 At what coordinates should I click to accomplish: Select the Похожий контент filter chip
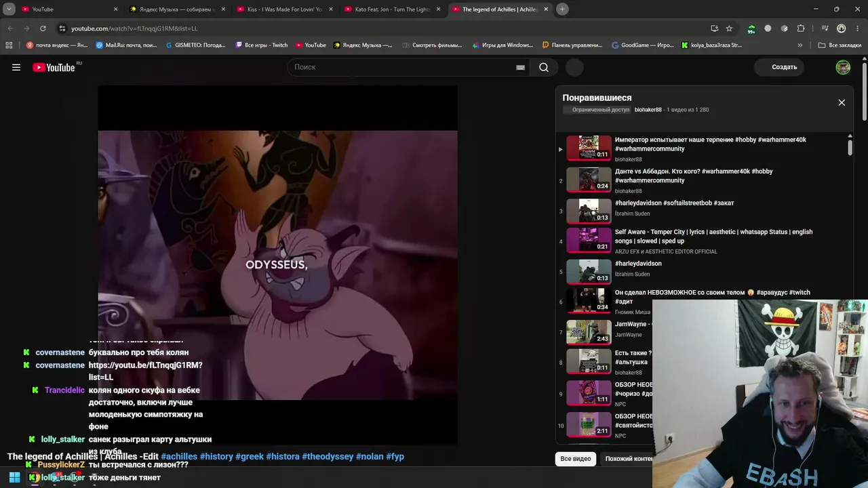click(629, 459)
